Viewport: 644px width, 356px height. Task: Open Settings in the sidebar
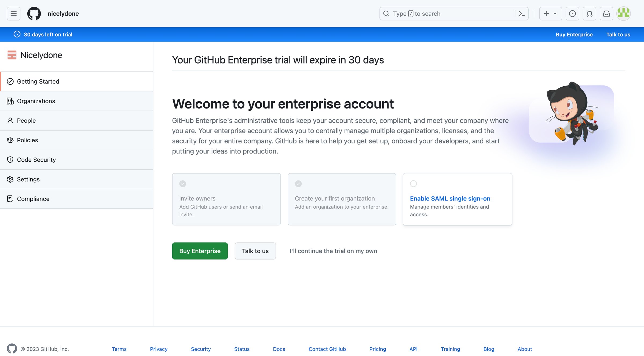click(x=77, y=179)
